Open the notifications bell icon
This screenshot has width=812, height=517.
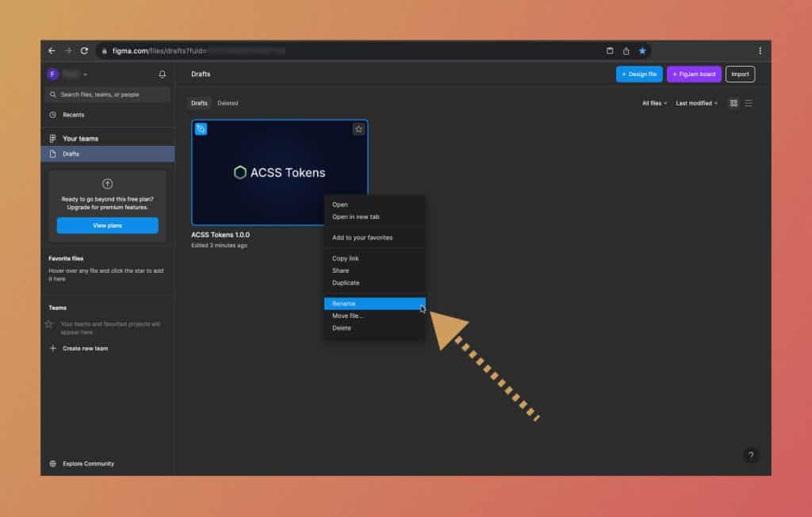(x=163, y=74)
